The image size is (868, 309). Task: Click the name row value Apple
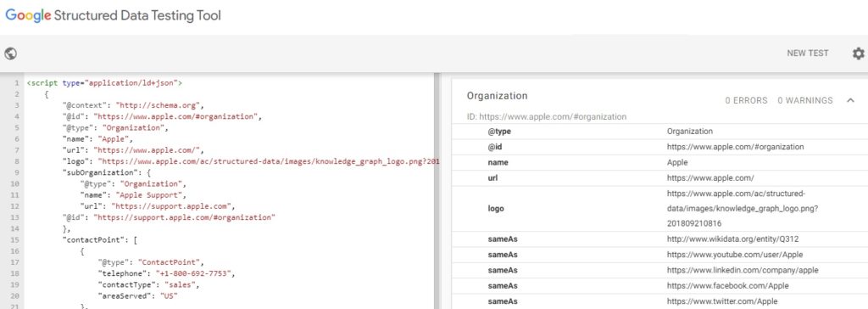(677, 162)
